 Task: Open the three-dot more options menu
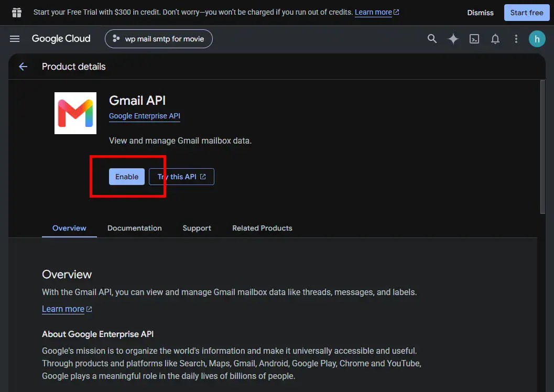pos(516,39)
